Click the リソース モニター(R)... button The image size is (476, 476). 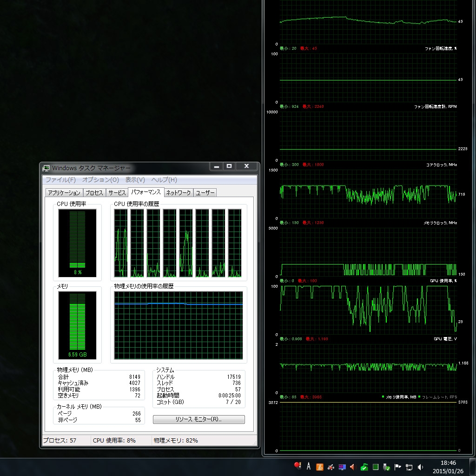[198, 419]
